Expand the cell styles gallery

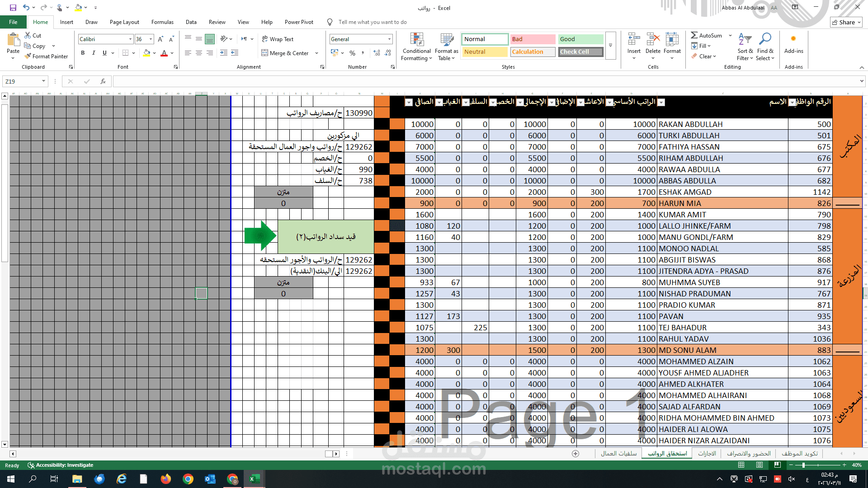coord(610,46)
